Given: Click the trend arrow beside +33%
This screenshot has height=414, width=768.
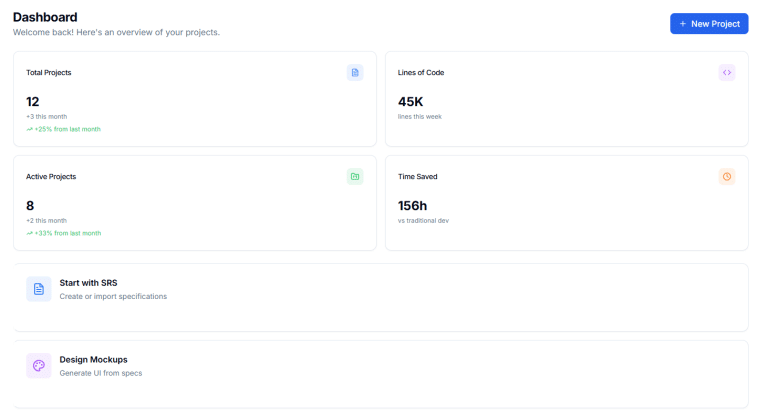Looking at the screenshot, I should click(x=30, y=233).
